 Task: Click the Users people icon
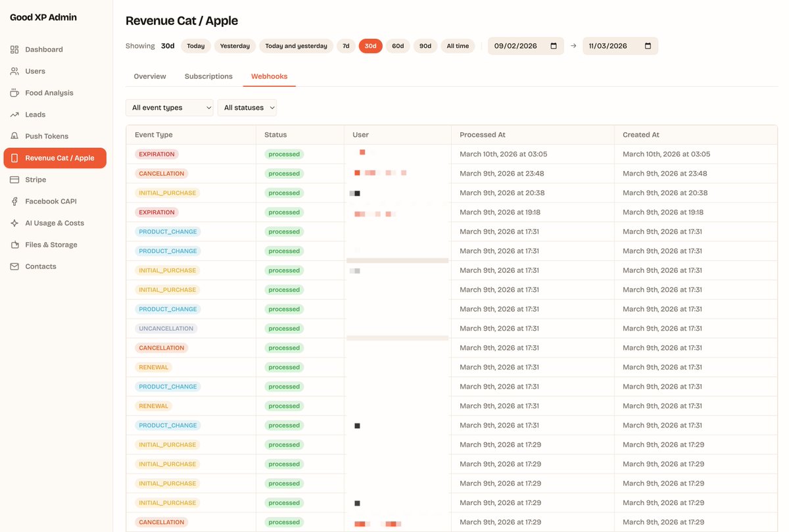(x=14, y=71)
